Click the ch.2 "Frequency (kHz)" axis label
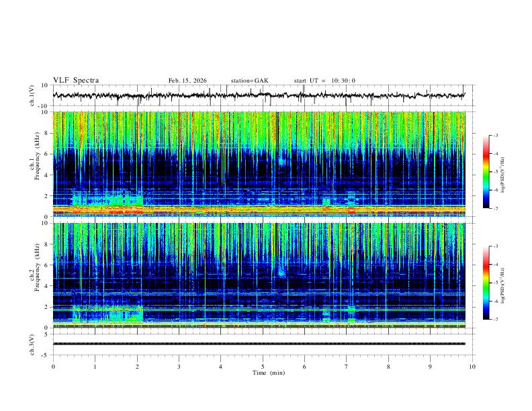 (x=37, y=267)
